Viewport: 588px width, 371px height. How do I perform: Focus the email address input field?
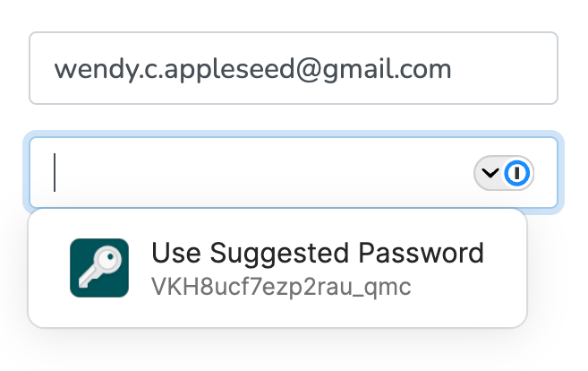tap(293, 68)
